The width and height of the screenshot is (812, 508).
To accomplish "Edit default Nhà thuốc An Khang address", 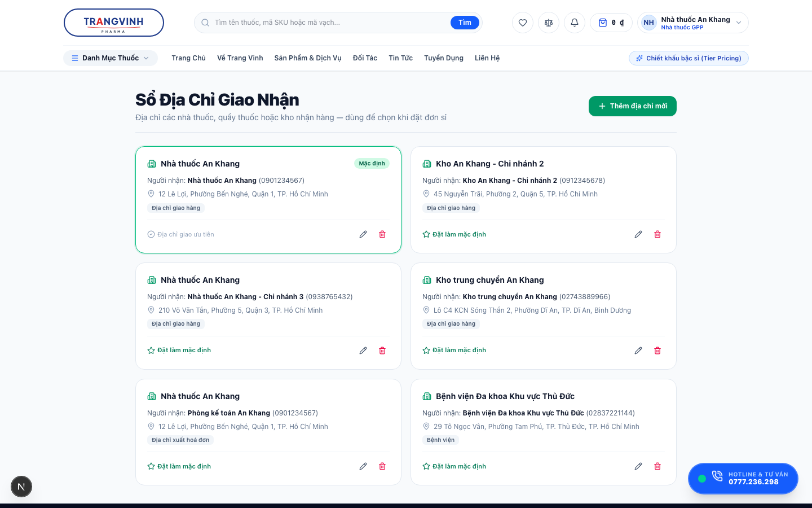I will 363,234.
